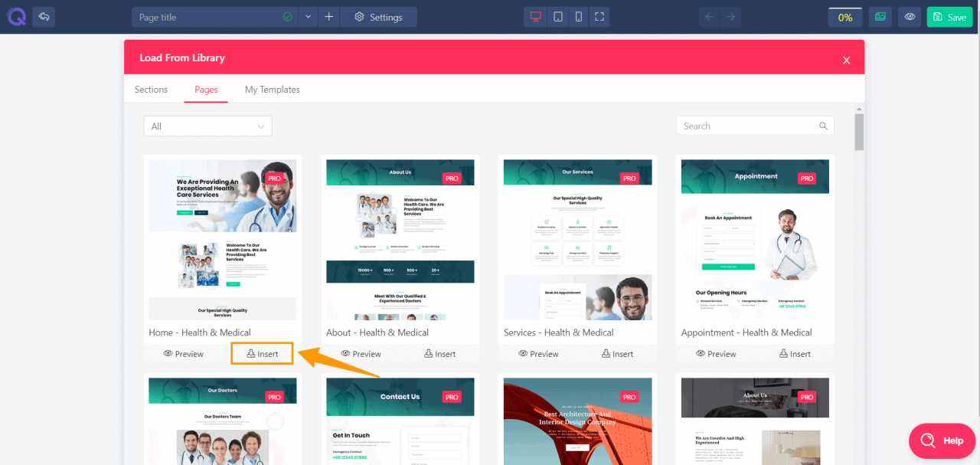Insert Home - Health & Medical template

coord(263,353)
